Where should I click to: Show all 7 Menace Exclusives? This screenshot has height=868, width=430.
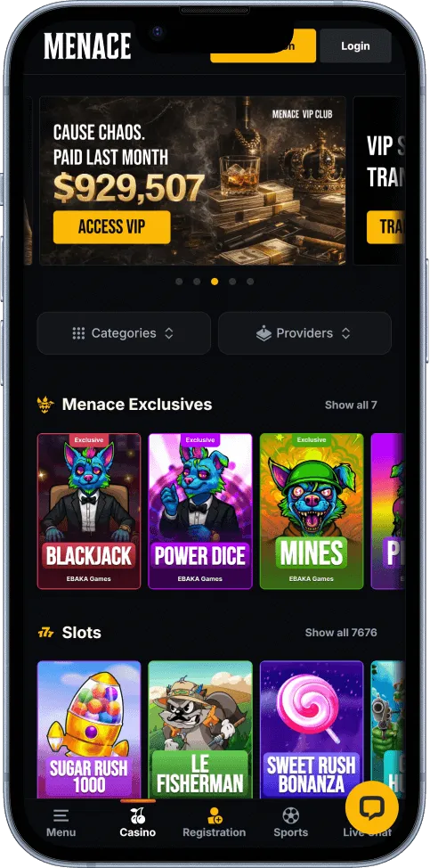351,405
